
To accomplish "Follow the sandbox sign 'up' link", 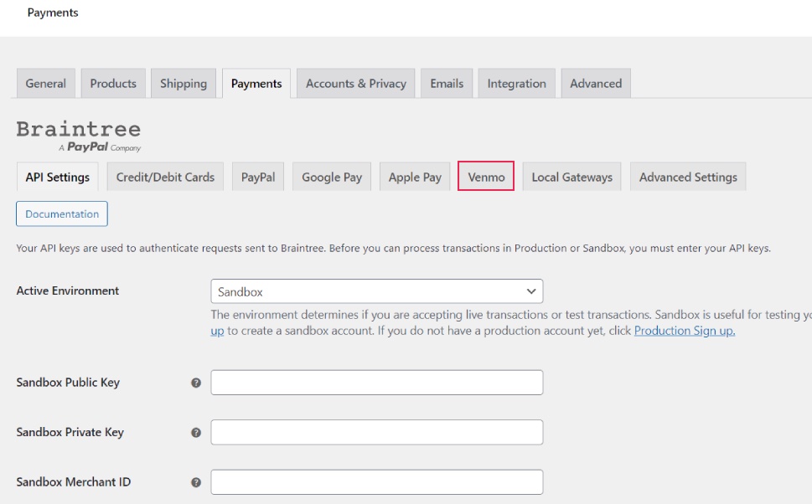I will pyautogui.click(x=217, y=331).
